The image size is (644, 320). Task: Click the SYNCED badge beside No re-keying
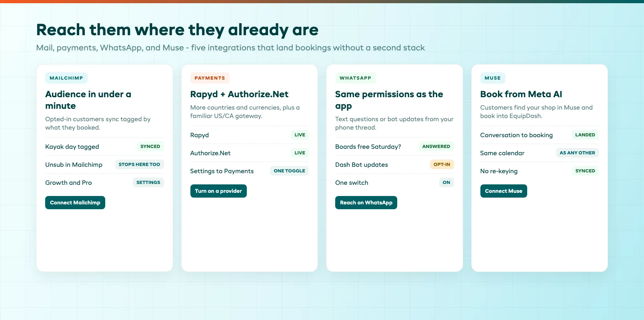pos(585,171)
